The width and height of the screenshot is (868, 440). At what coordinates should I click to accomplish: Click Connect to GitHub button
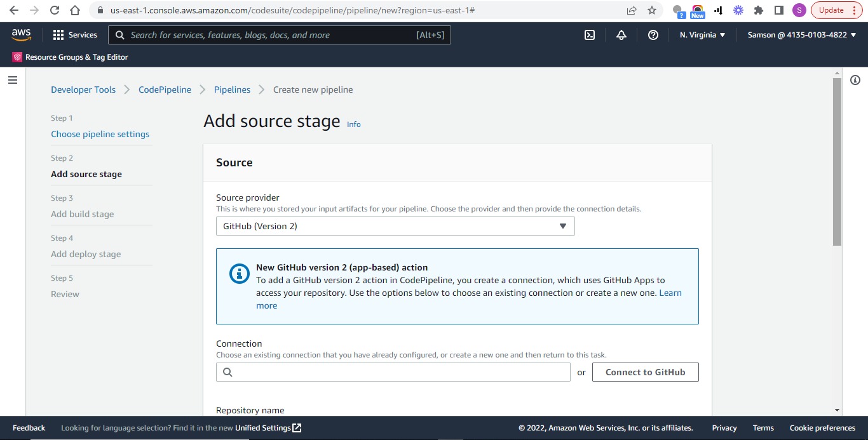645,372
